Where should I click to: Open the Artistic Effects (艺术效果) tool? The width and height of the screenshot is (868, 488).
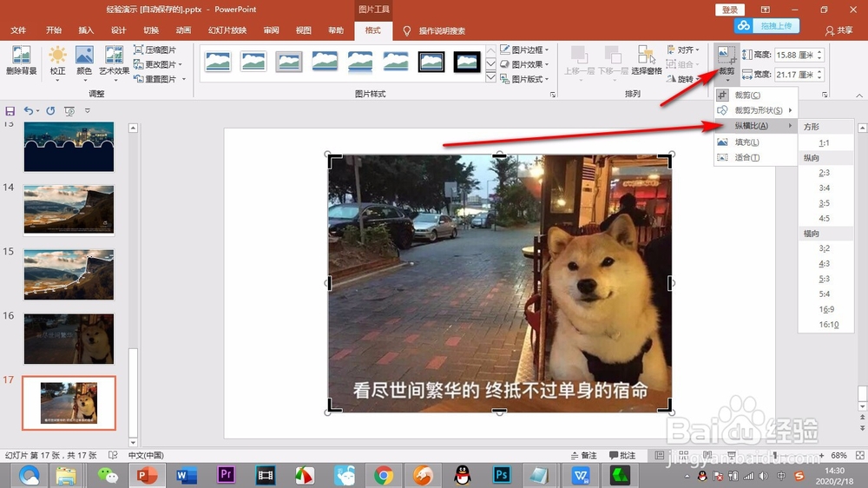click(114, 62)
